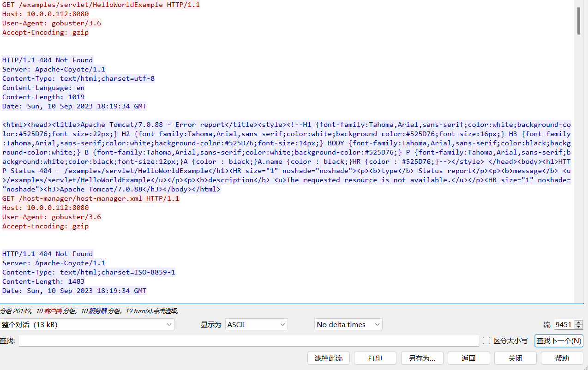Click the first Host: 10.0.0.112:8080 line
Screen dimensions: 588x370
click(46, 14)
